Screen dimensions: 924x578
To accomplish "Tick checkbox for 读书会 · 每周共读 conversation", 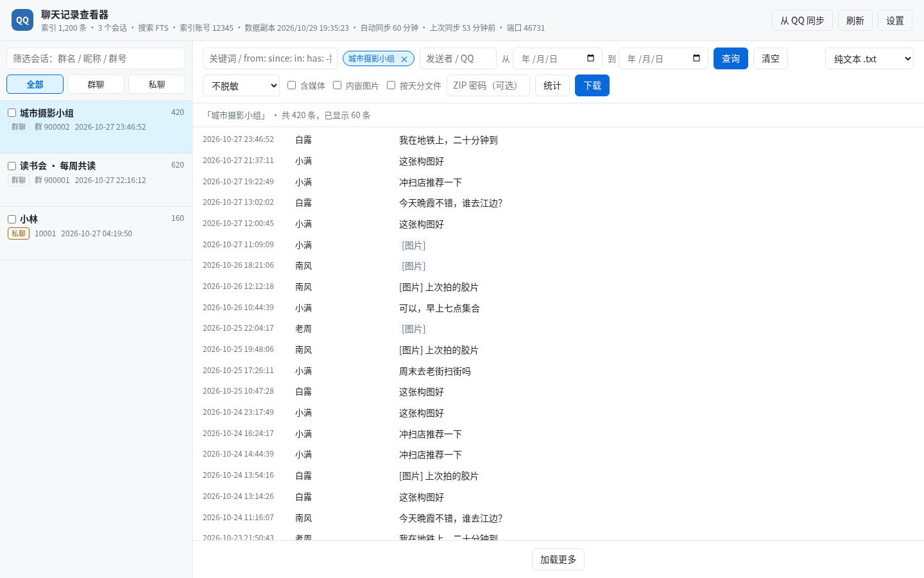I will coord(12,166).
